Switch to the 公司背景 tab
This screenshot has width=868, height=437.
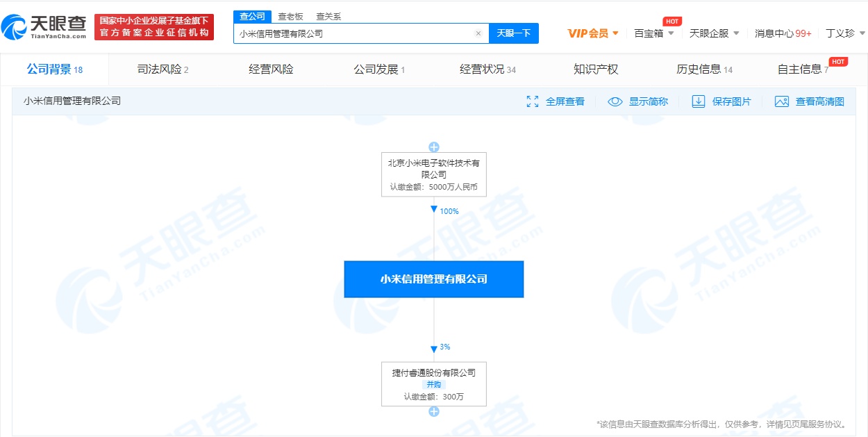55,69
